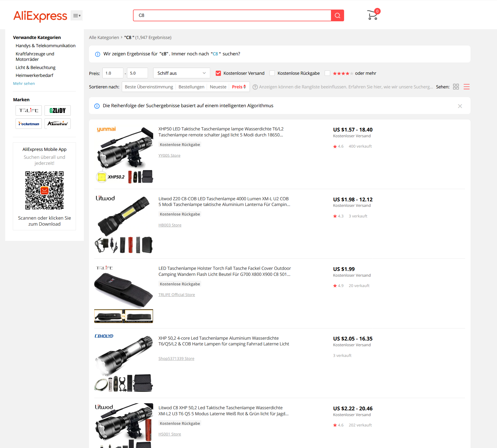
Task: Open Handys & Telekommunikation category
Action: (46, 46)
